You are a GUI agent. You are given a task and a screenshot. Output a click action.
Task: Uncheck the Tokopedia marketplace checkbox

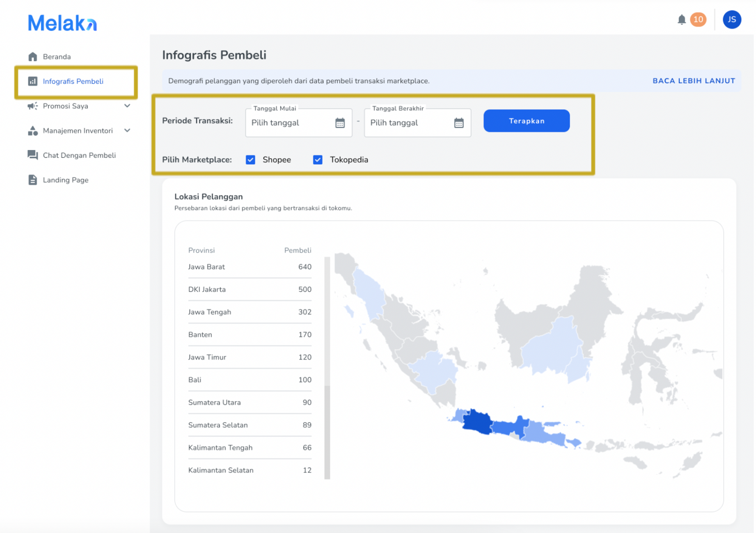(318, 160)
